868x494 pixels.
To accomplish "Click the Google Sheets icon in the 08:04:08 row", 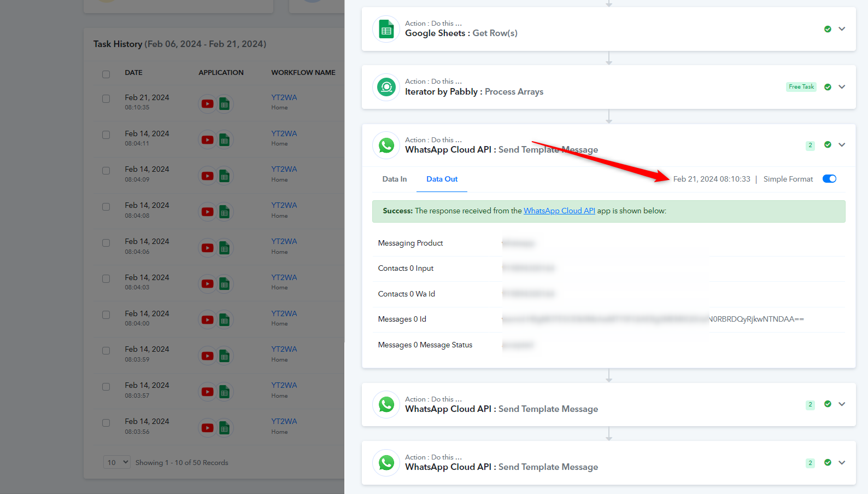I will [x=224, y=212].
